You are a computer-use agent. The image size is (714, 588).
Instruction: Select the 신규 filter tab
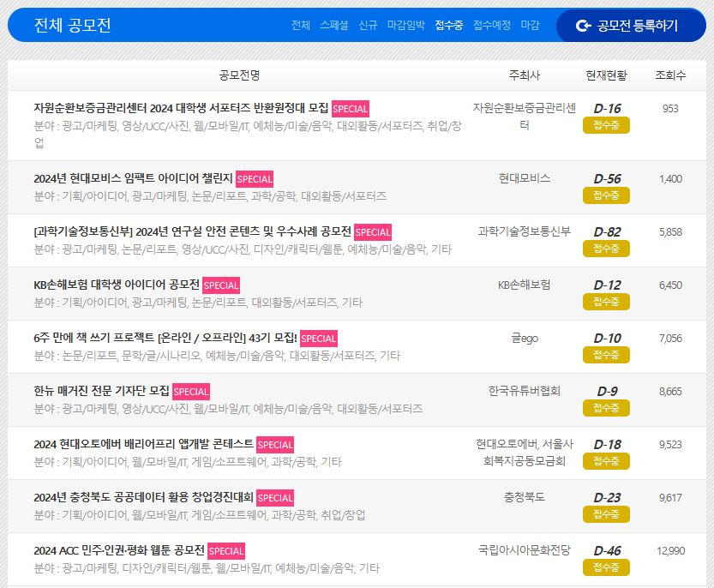click(368, 25)
